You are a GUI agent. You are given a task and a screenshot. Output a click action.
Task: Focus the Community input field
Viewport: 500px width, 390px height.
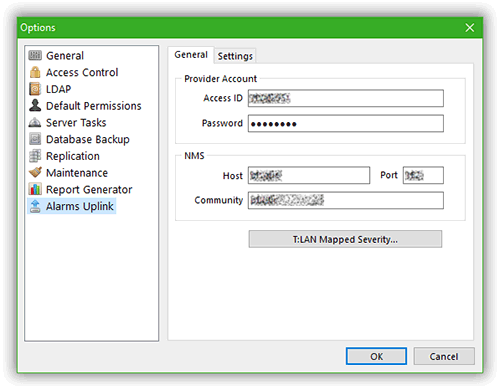click(x=346, y=200)
